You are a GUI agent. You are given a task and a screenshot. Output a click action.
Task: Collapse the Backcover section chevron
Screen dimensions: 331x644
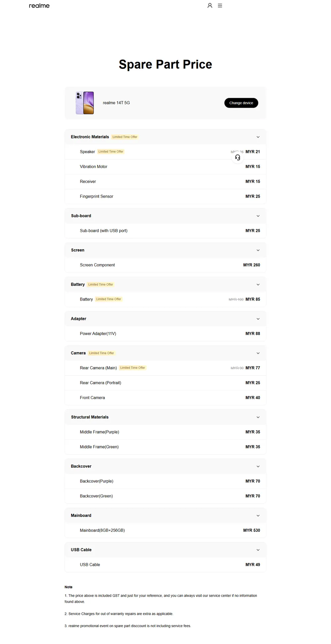pyautogui.click(x=258, y=467)
